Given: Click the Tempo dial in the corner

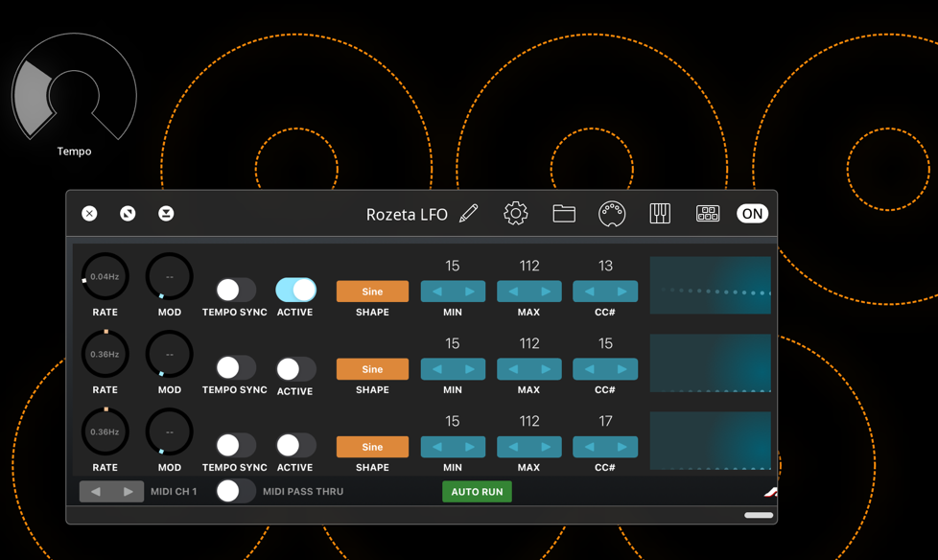Looking at the screenshot, I should (x=74, y=86).
